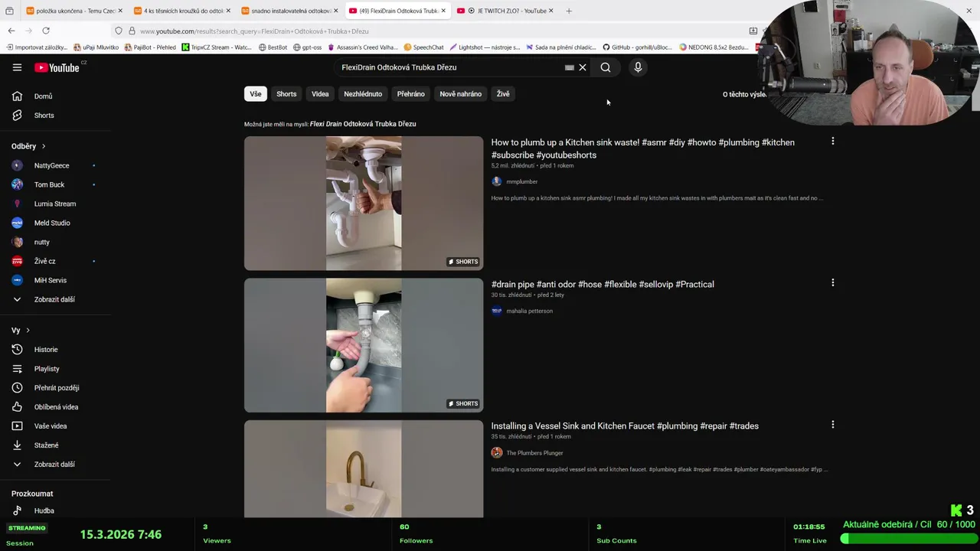980x551 pixels.
Task: Click suggested Flexi Drain Odtoková Trubka Dřezu link
Action: click(x=363, y=124)
